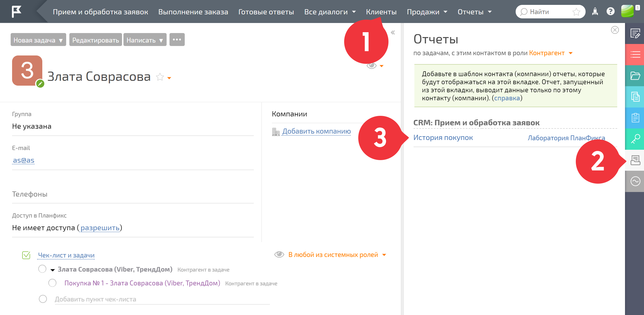Toggle contact visibility eye icon near name
Image resolution: width=644 pixels, height=315 pixels.
pyautogui.click(x=371, y=66)
